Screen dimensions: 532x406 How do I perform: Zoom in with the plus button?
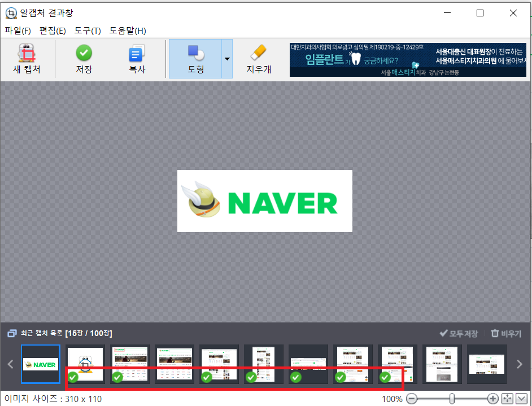point(492,399)
